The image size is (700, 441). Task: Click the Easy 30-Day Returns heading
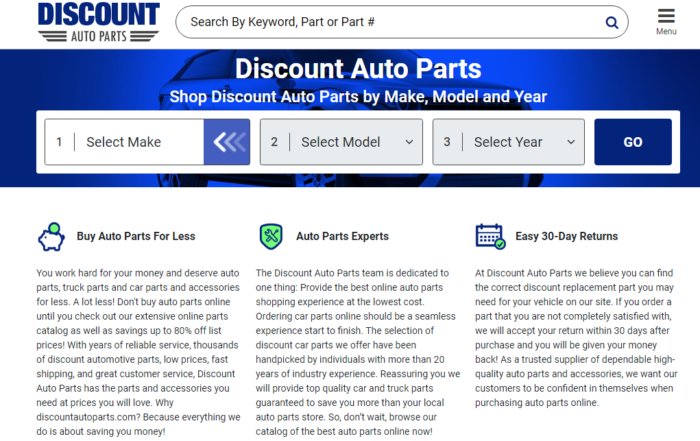(x=567, y=236)
